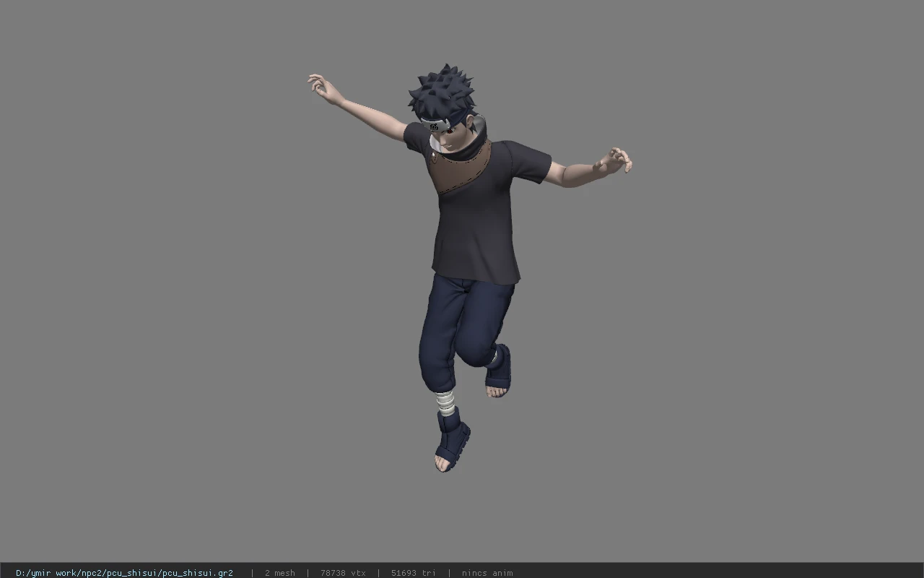924x578 pixels.
Task: Click the file path pcu_shisui.gr2 in status bar
Action: [x=124, y=573]
